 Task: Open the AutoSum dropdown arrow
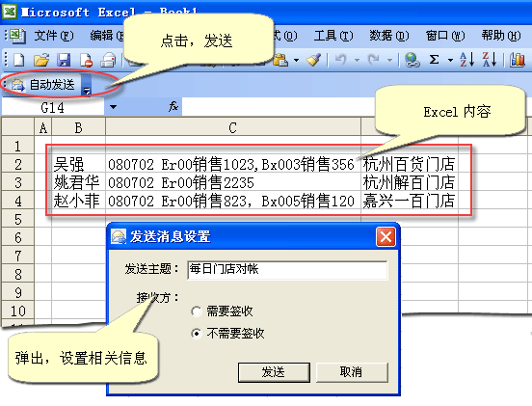[x=450, y=61]
